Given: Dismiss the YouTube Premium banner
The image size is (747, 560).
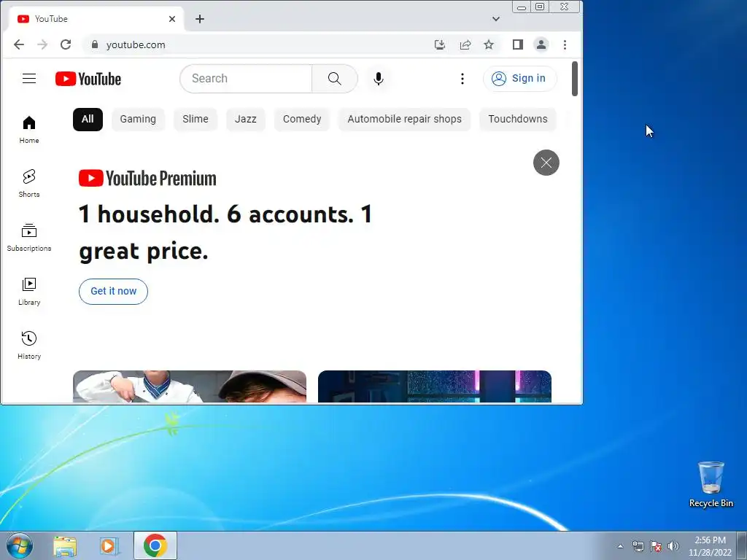Looking at the screenshot, I should [546, 163].
